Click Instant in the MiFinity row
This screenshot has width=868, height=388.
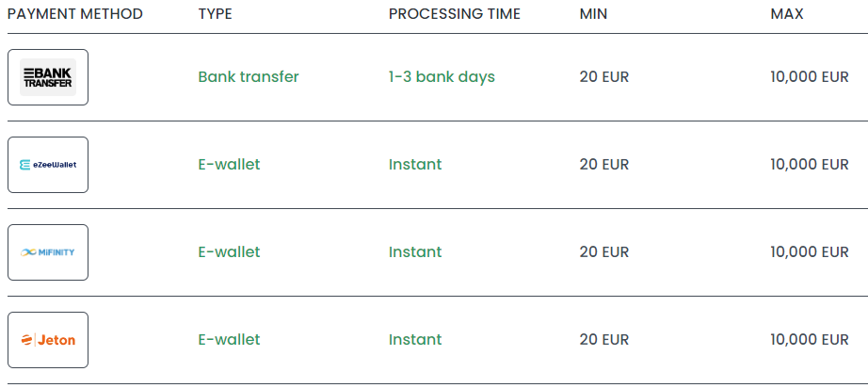pyautogui.click(x=415, y=251)
